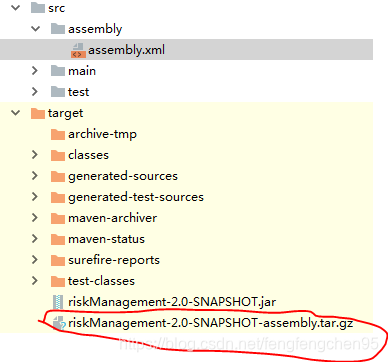Expand the main folder
388x362 pixels.
pos(35,71)
